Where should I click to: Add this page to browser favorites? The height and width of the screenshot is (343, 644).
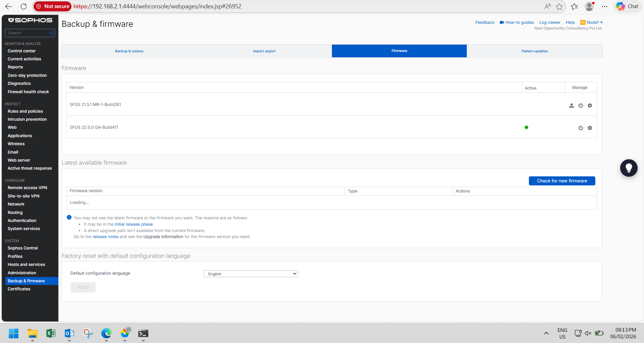[x=559, y=6]
